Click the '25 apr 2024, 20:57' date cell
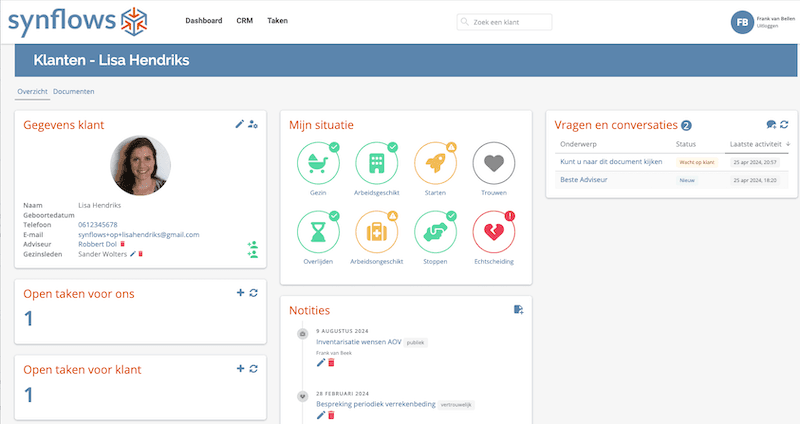 pos(755,162)
